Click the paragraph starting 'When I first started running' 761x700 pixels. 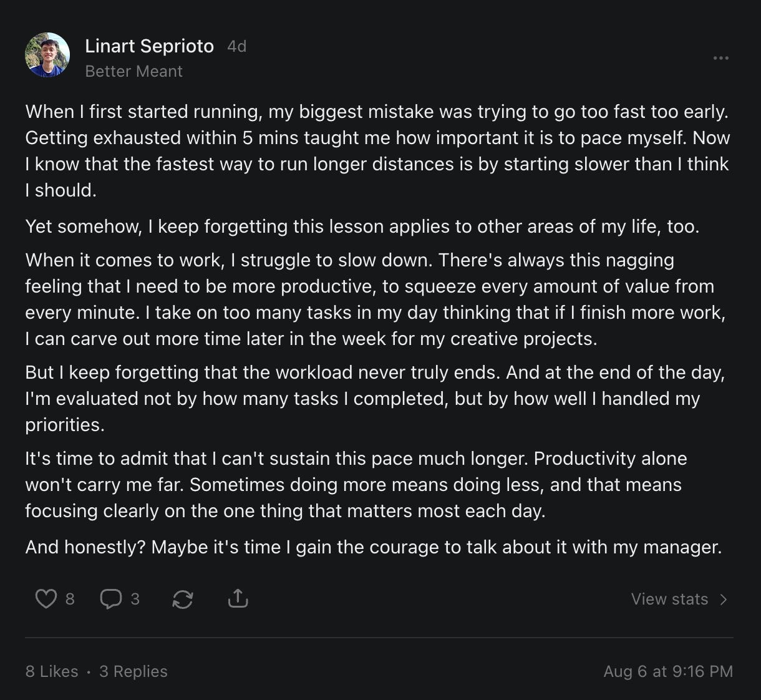click(377, 151)
